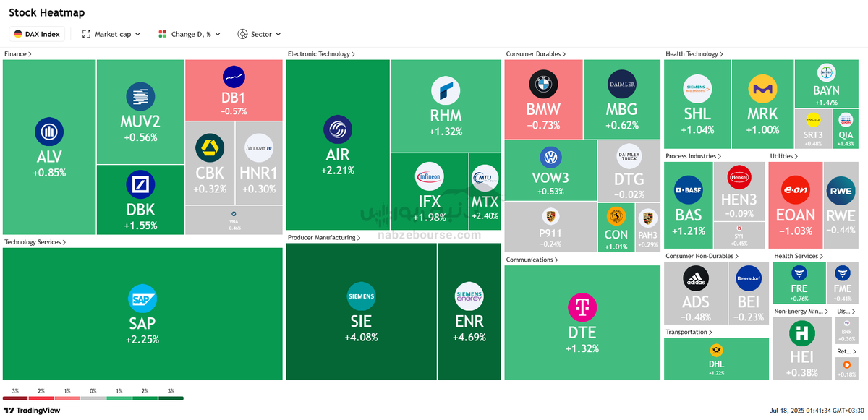Open the Process Industries sector
The image size is (868, 420).
693,156
